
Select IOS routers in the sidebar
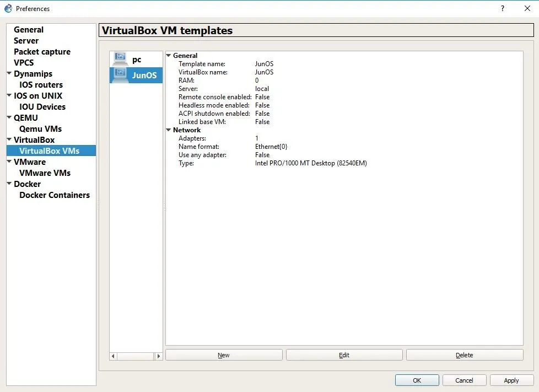41,84
